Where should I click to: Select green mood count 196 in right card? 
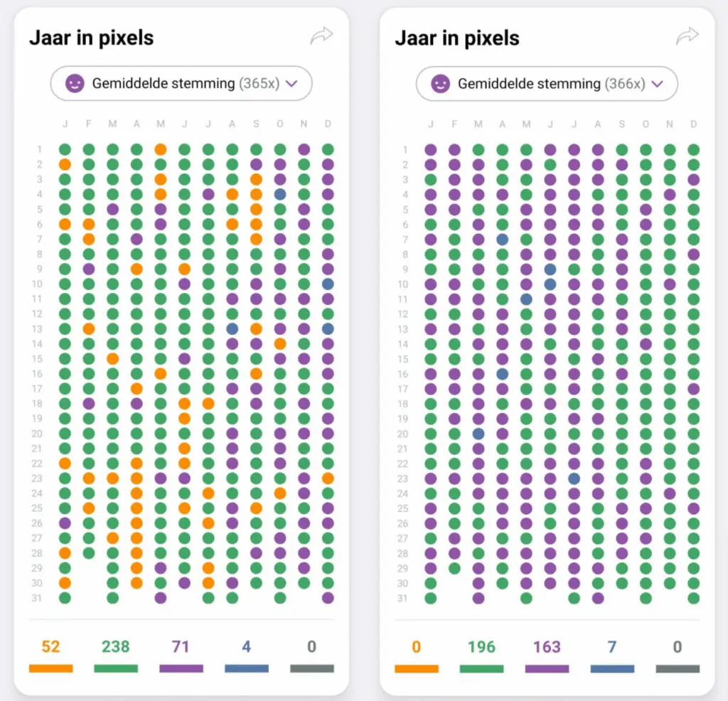pyautogui.click(x=481, y=647)
